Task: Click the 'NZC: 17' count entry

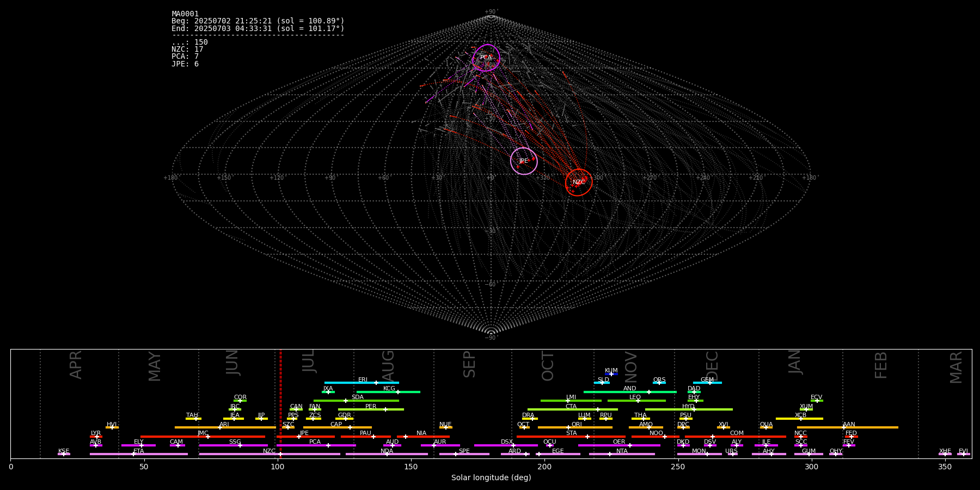Action: (187, 50)
